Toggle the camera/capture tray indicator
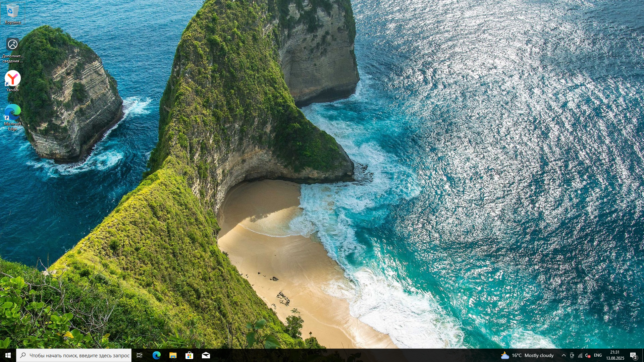The image size is (644, 362). point(572,356)
